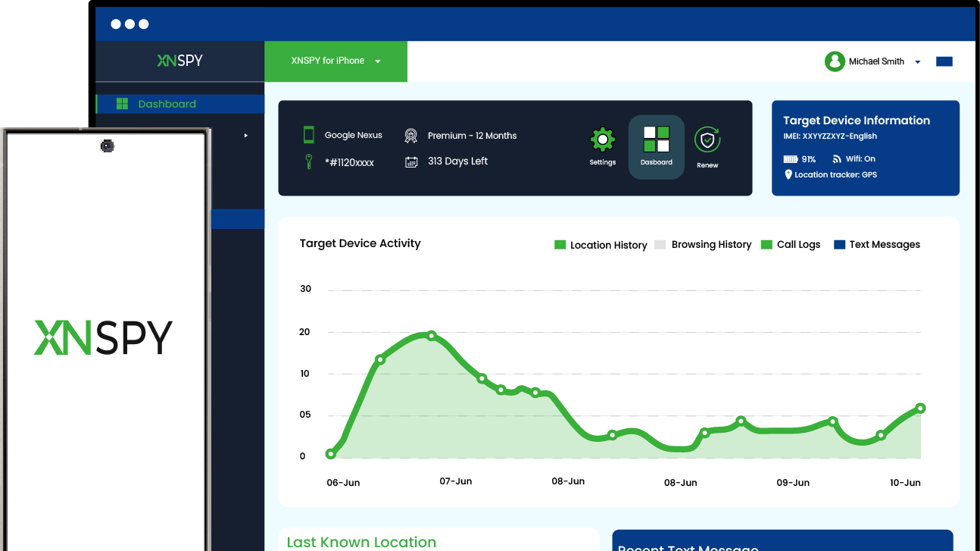Viewport: 980px width, 551px height.
Task: Click the Wifi: On status text
Action: (x=860, y=159)
